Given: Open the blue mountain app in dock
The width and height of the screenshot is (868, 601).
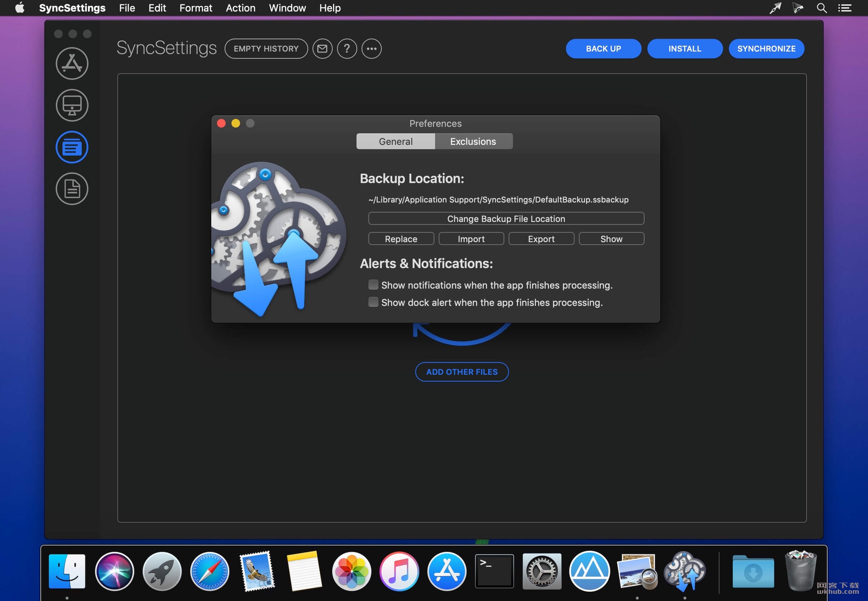Looking at the screenshot, I should tap(589, 571).
